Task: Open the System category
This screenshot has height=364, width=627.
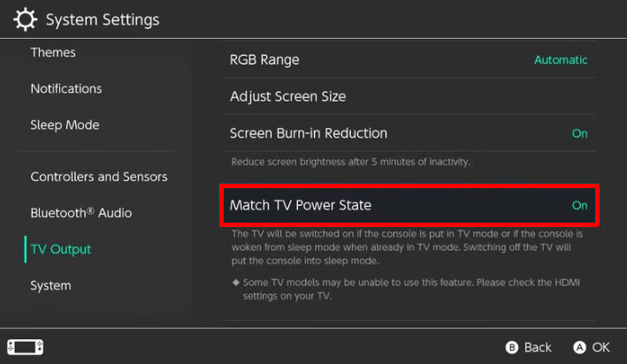Action: [50, 285]
